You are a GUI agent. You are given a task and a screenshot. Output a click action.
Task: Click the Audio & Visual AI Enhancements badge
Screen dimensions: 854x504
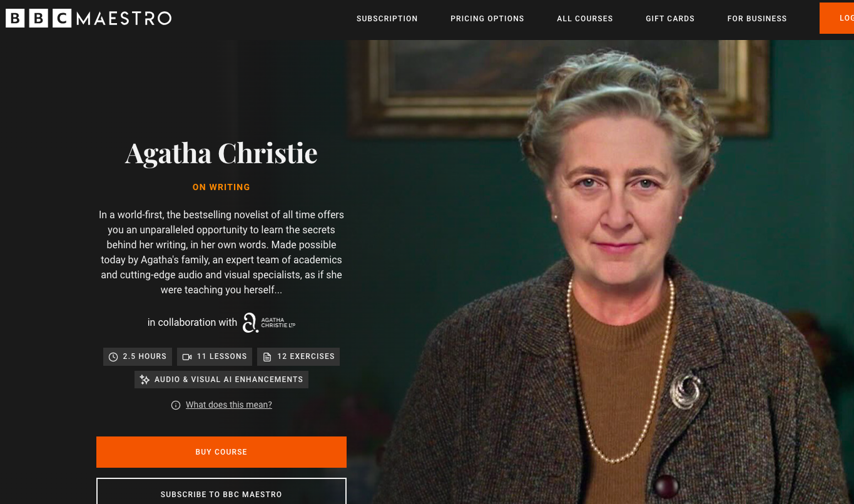[x=221, y=380]
